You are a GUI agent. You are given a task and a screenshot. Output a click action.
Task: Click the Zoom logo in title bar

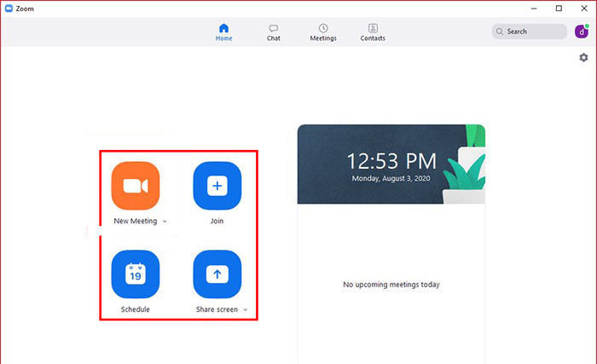pyautogui.click(x=9, y=9)
